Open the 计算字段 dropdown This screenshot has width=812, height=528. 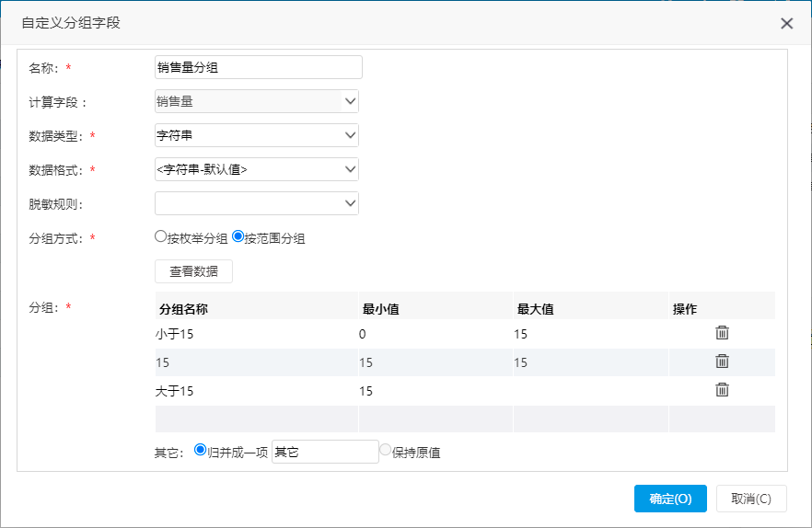257,101
